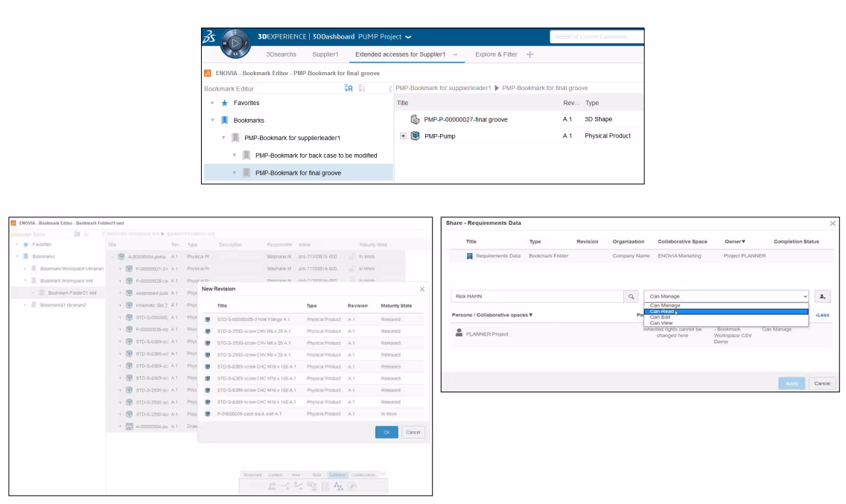
Task: Select PMP-Bookmark for supplierleader1 in tree
Action: (292, 138)
